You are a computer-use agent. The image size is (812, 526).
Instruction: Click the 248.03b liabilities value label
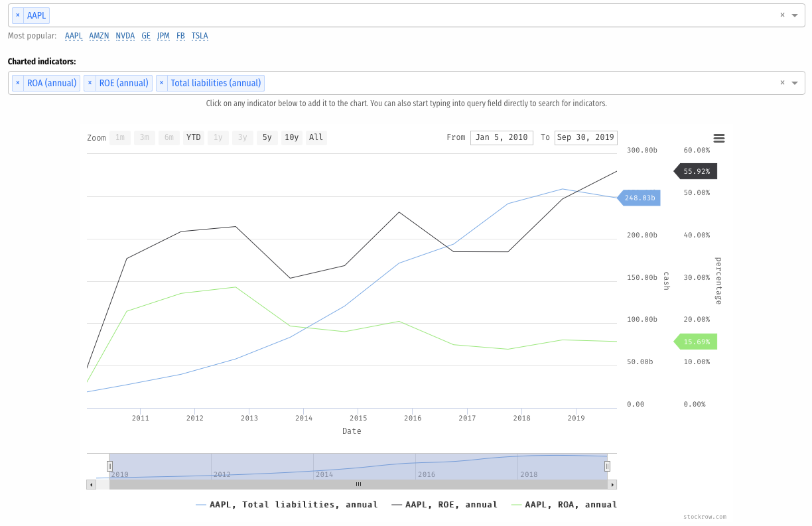(x=639, y=198)
